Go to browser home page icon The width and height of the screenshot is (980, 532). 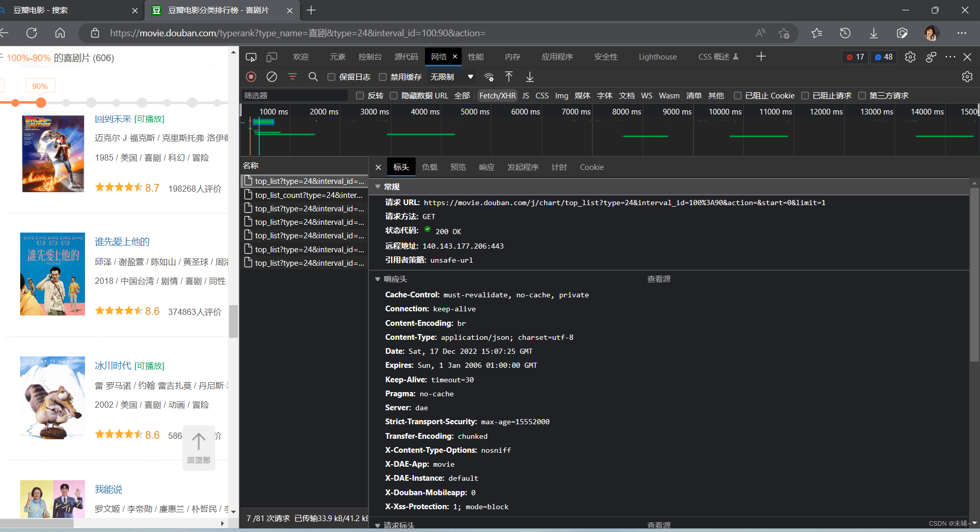(60, 33)
